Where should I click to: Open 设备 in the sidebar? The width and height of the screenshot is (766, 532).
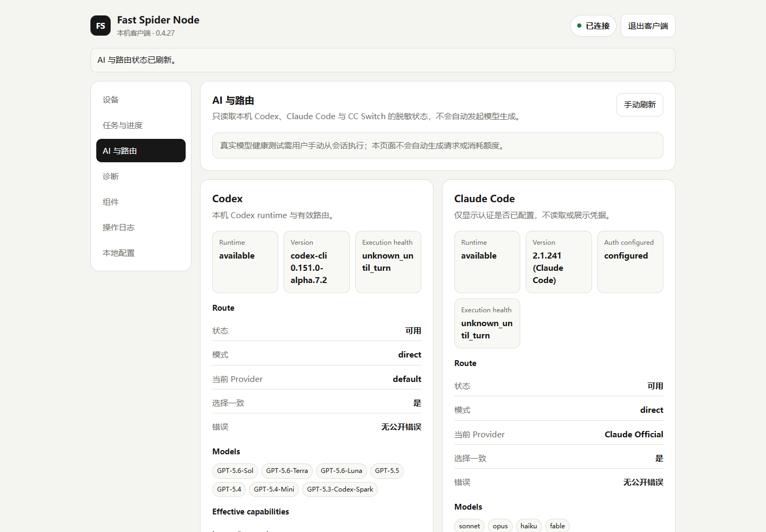tap(141, 99)
